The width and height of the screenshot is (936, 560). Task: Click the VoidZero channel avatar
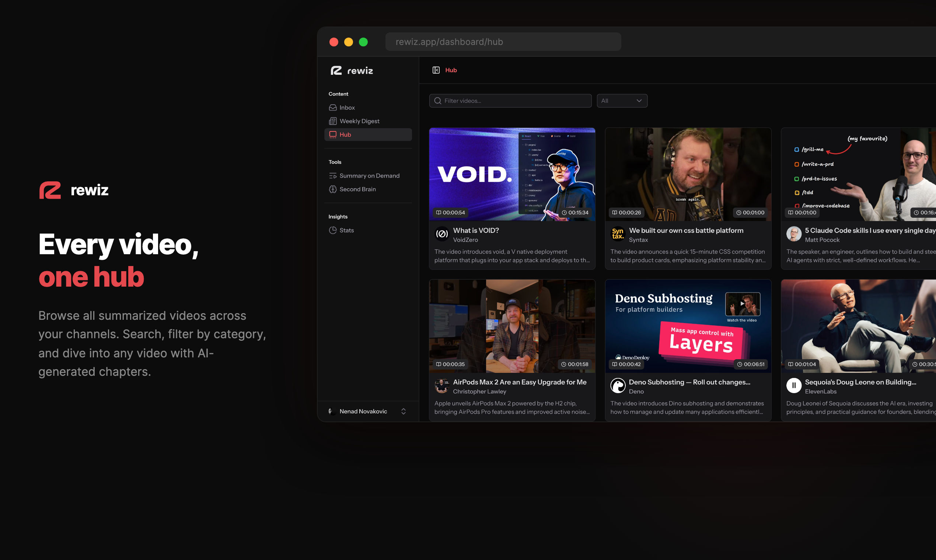coord(442,234)
